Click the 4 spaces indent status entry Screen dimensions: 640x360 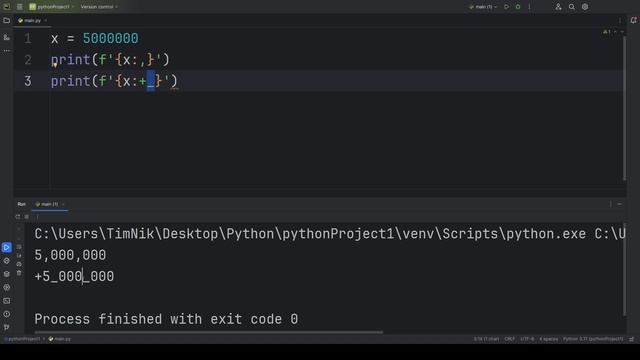click(x=548, y=339)
